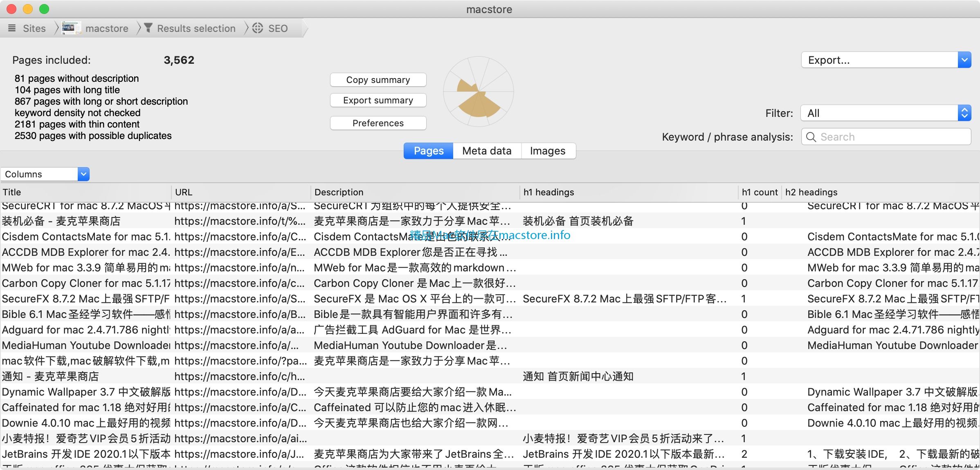Select the Downie 4.0.10 row title

point(86,423)
